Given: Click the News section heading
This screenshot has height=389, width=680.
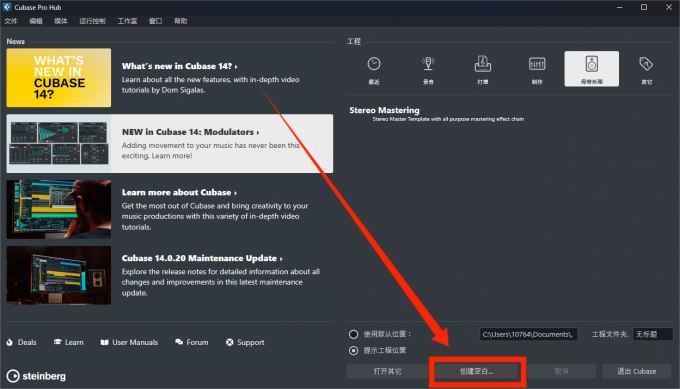Looking at the screenshot, I should (x=16, y=42).
